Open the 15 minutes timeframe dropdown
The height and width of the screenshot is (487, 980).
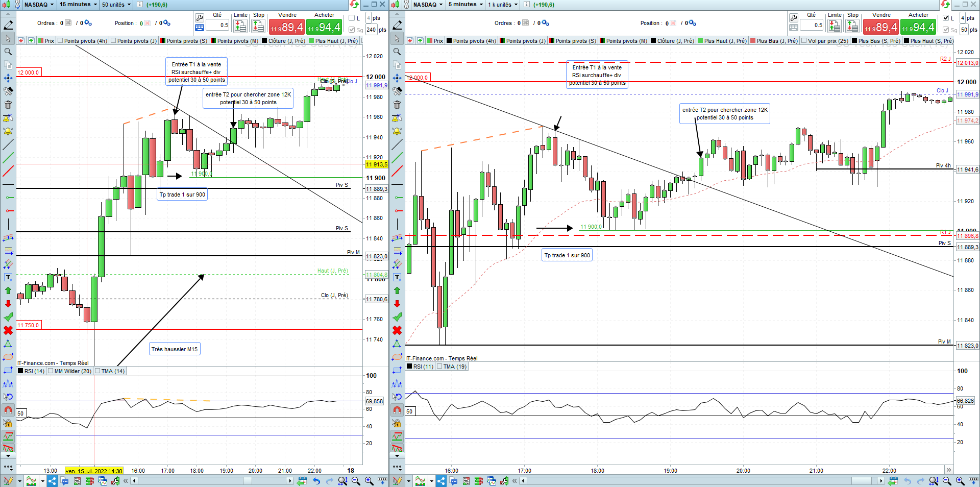(78, 5)
